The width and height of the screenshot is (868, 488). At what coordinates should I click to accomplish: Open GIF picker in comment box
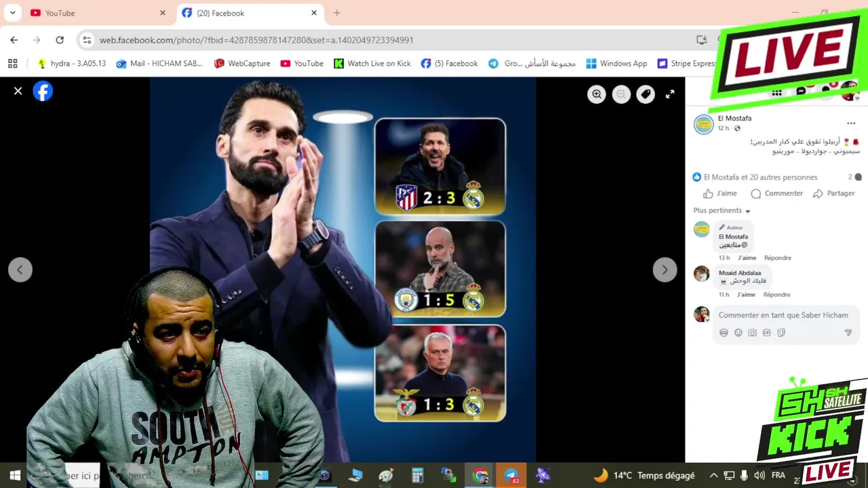tap(767, 333)
